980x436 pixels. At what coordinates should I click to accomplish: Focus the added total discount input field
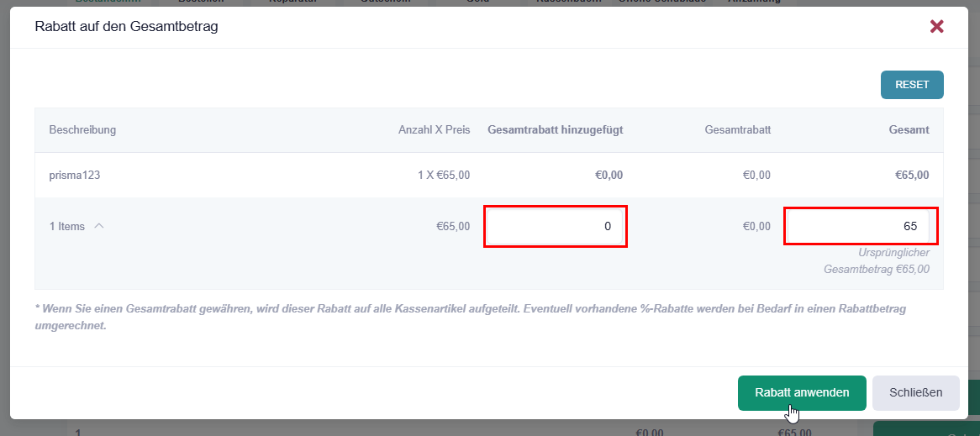[x=555, y=227]
